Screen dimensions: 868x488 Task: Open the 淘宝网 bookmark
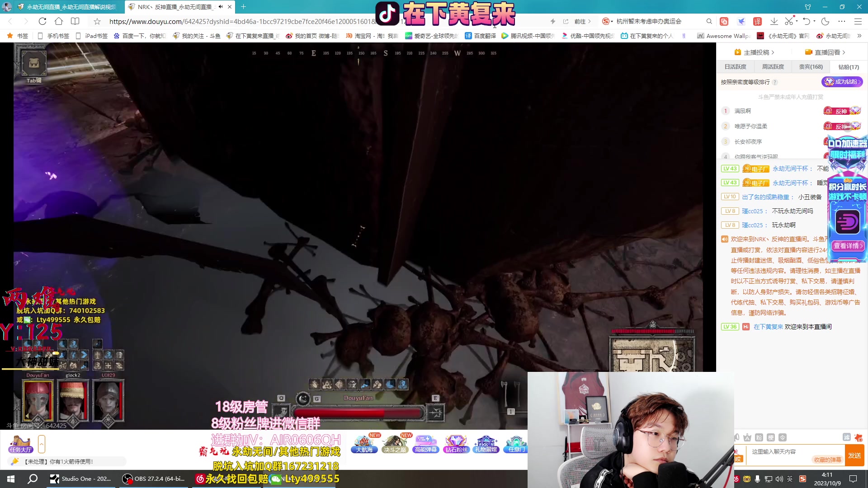pos(372,36)
